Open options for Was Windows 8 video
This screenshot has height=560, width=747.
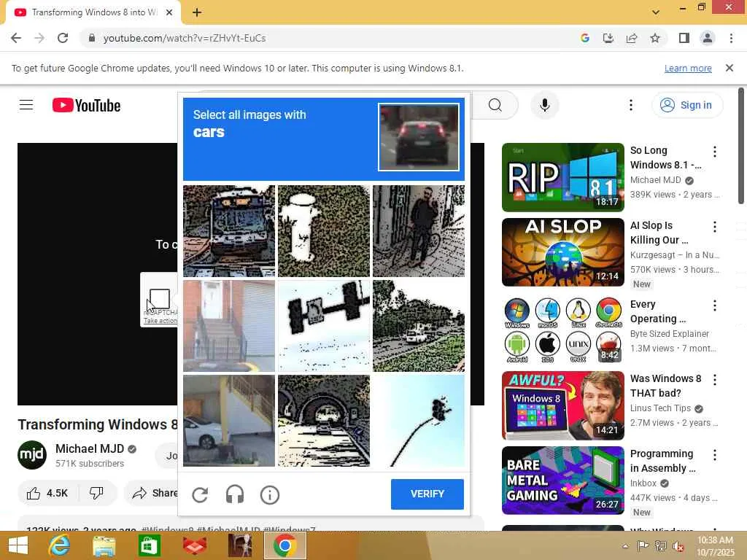715,380
